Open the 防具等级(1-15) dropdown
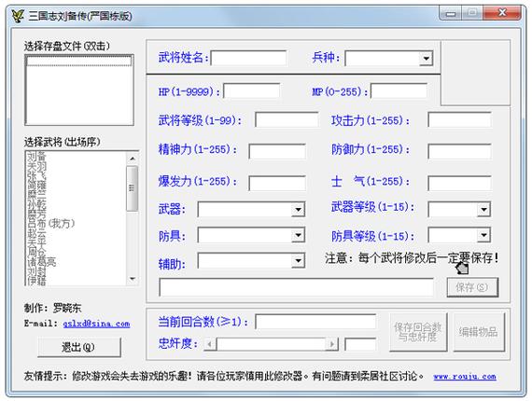 pos(483,235)
